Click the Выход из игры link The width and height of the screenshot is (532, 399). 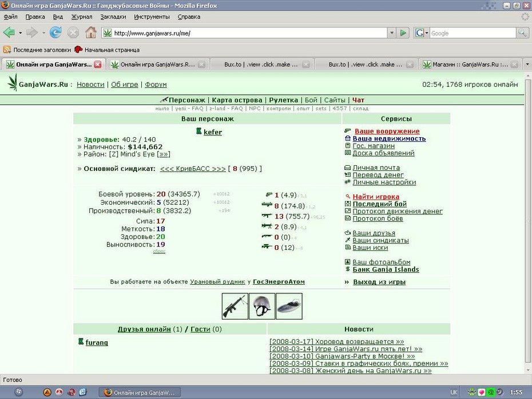(379, 282)
